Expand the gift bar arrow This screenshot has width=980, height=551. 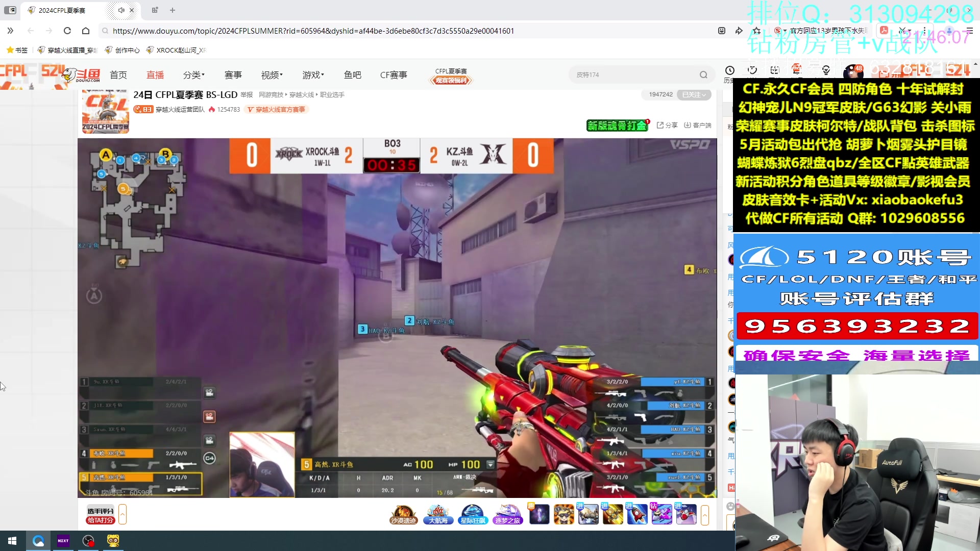click(x=705, y=515)
